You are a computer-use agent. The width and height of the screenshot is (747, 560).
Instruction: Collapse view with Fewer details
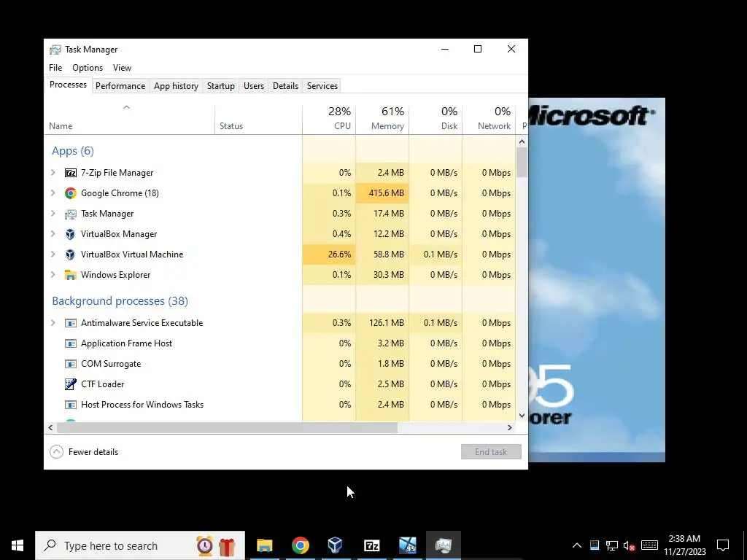pos(84,452)
